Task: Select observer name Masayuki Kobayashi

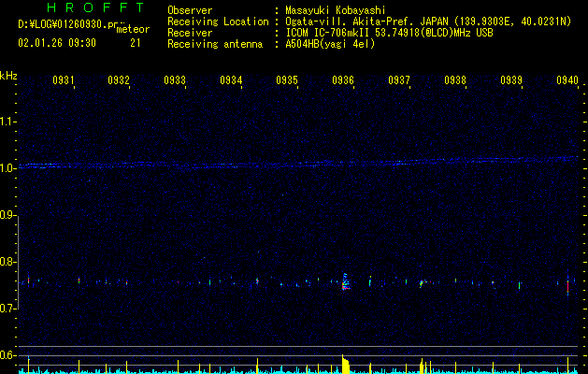Action: click(x=336, y=10)
